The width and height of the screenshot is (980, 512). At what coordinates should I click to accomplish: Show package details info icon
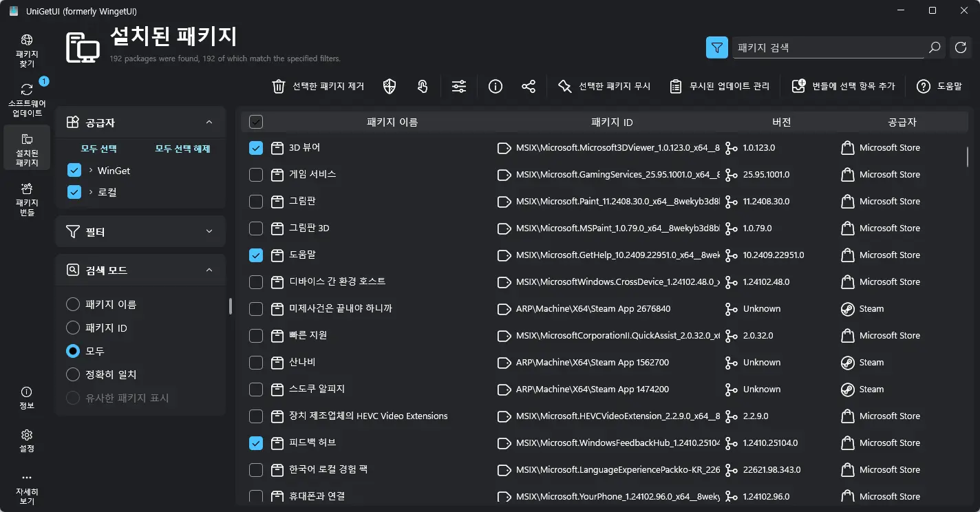(x=495, y=86)
